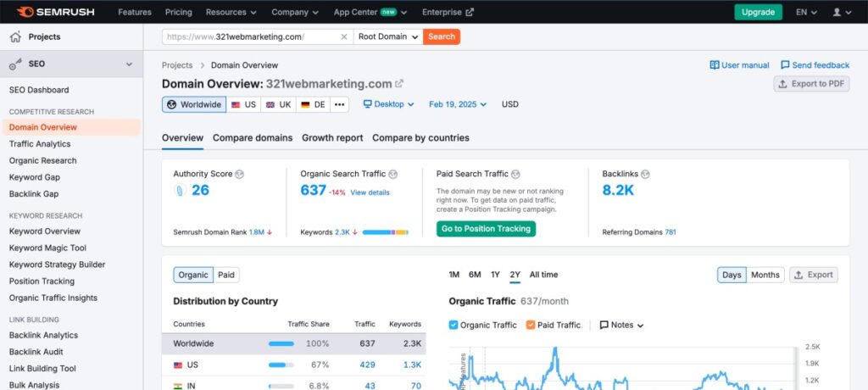Open Keyword Magic Tool in sidebar

click(x=47, y=248)
